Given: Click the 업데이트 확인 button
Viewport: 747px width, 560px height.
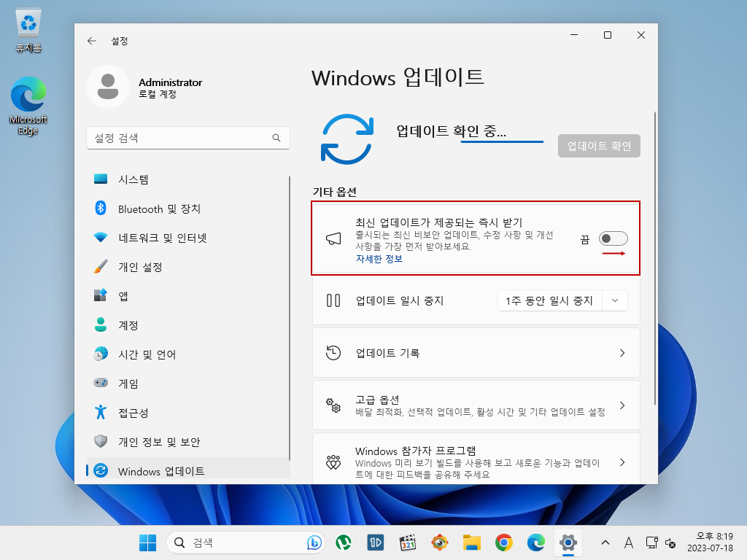Looking at the screenshot, I should [599, 146].
